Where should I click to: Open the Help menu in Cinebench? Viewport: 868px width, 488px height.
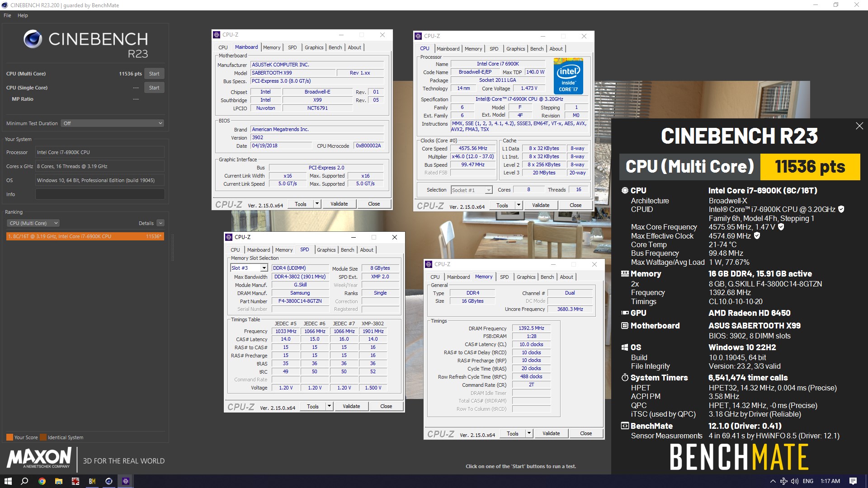pyautogui.click(x=23, y=15)
